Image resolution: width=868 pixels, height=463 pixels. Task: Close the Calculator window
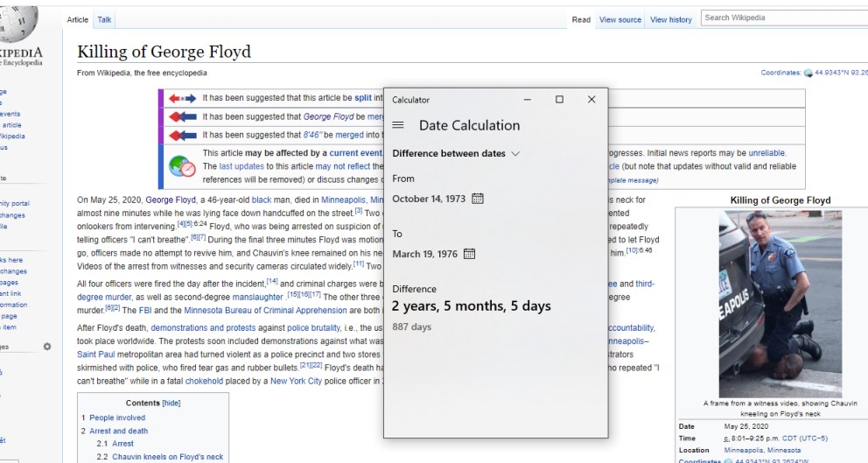[x=591, y=100]
